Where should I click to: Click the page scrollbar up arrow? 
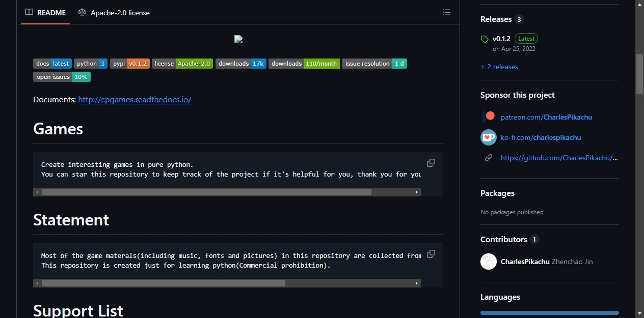coord(639,4)
